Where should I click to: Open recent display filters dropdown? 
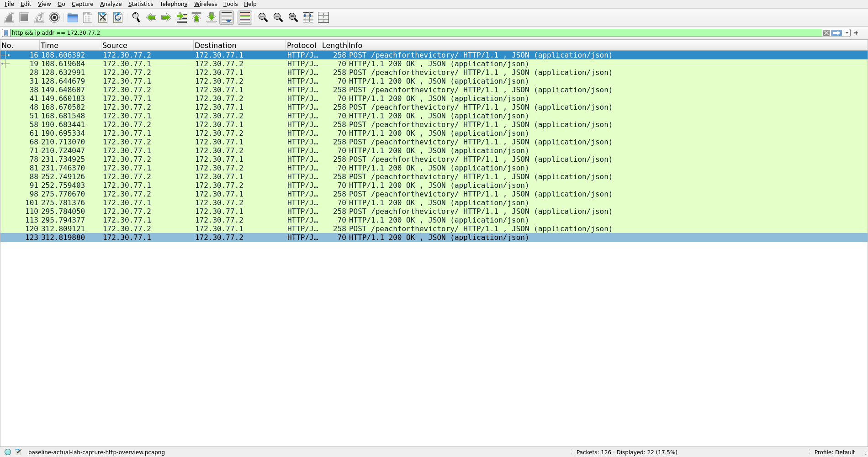(x=847, y=33)
